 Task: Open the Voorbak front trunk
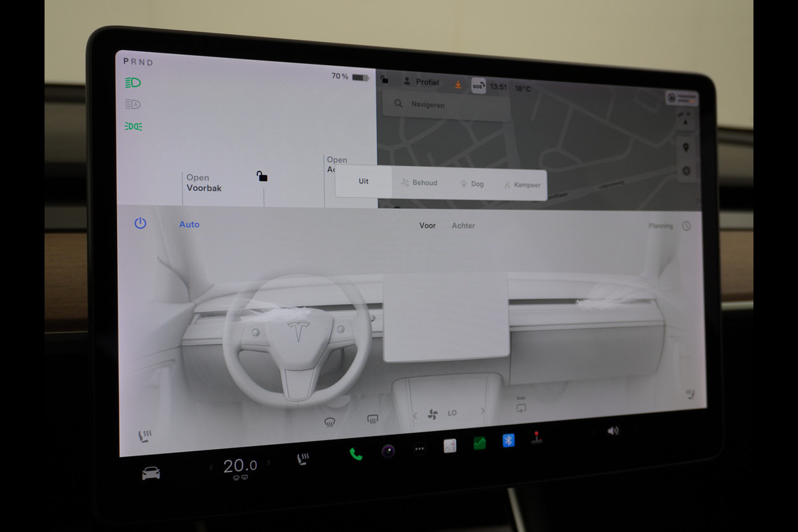(x=203, y=183)
